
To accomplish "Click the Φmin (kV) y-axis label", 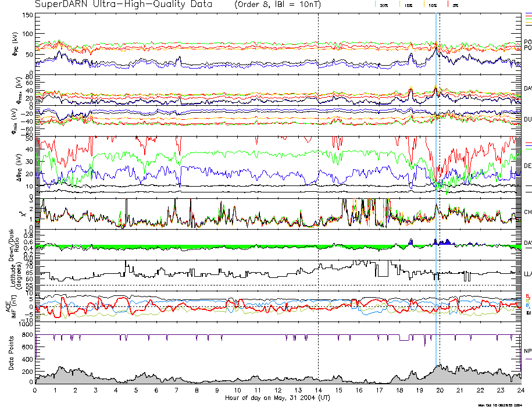I will tap(15, 121).
